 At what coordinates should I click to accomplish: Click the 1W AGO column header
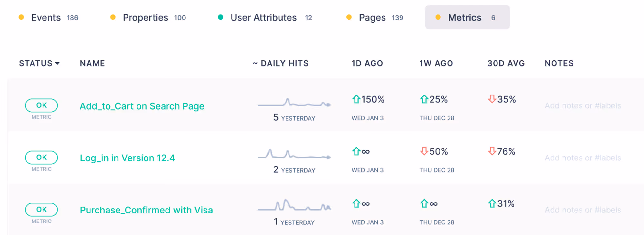pos(436,63)
